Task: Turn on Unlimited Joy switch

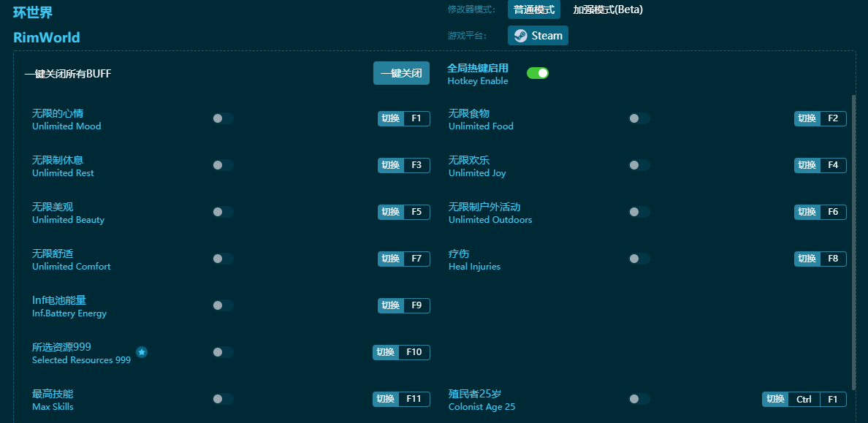Action: click(x=639, y=165)
